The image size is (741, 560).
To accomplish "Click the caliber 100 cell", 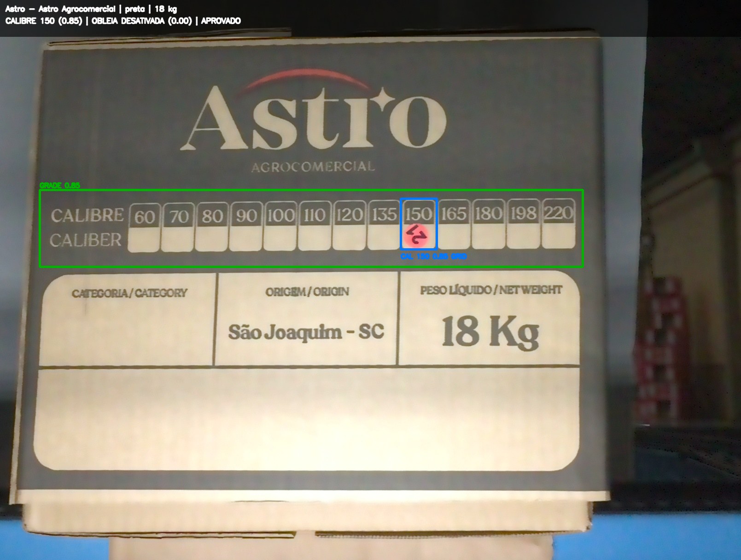I will [x=280, y=226].
